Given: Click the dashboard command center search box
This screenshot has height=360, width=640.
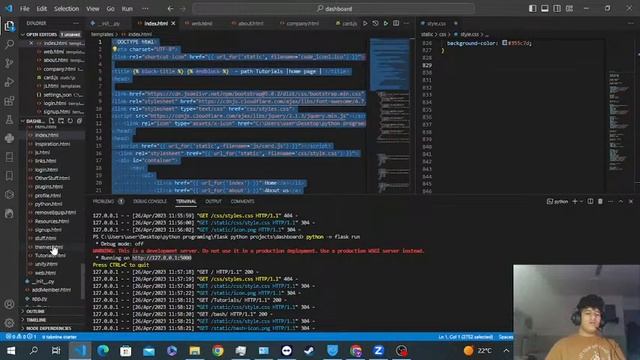Looking at the screenshot, I should (x=333, y=9).
